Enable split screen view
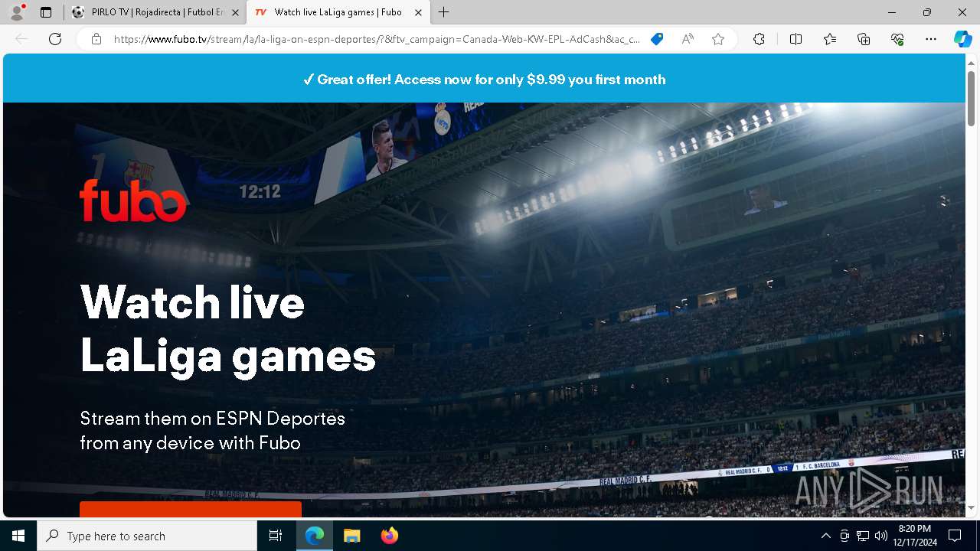 point(795,39)
